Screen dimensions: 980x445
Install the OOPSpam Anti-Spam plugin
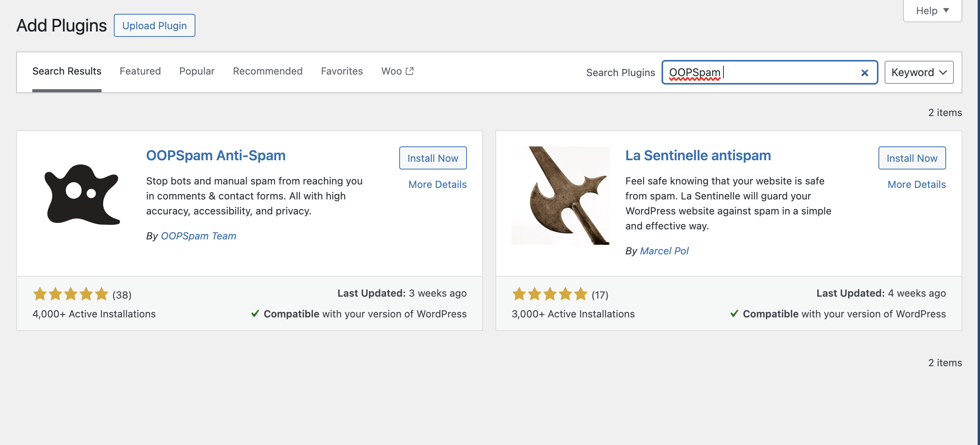point(432,158)
